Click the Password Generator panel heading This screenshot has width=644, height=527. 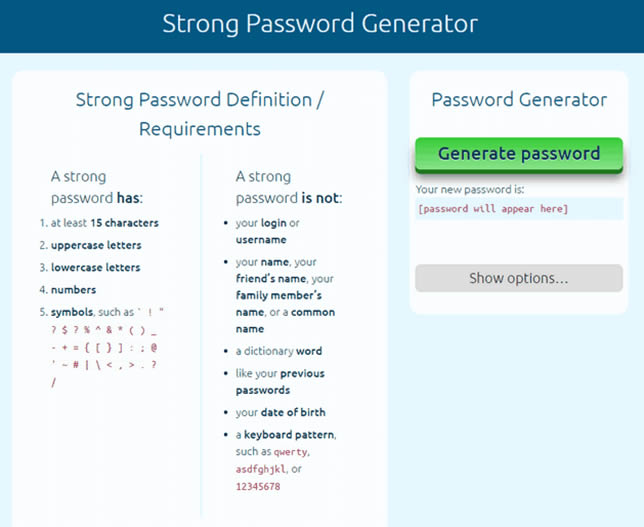(518, 100)
